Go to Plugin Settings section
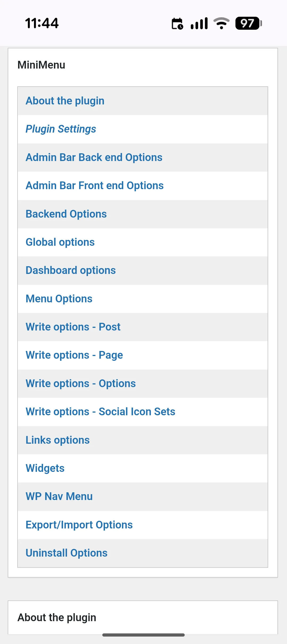 pyautogui.click(x=61, y=129)
